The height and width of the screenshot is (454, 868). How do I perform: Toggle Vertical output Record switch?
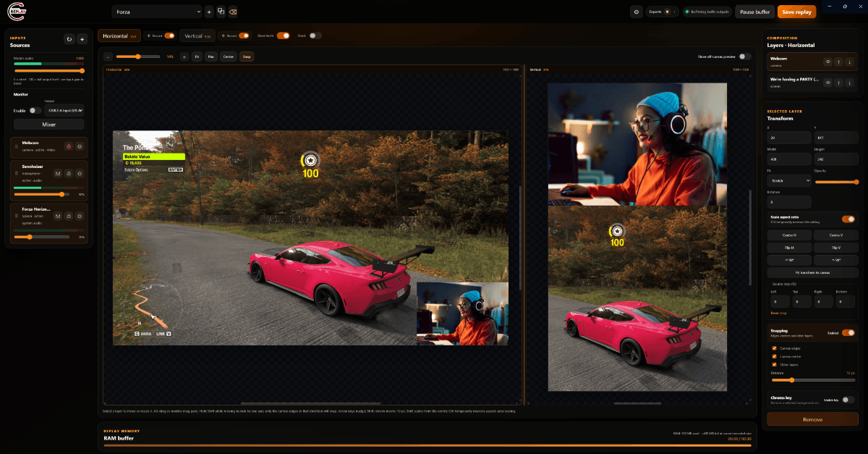[244, 35]
